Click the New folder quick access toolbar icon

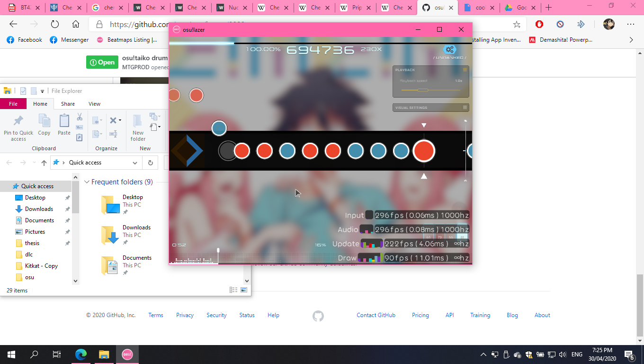click(x=34, y=91)
